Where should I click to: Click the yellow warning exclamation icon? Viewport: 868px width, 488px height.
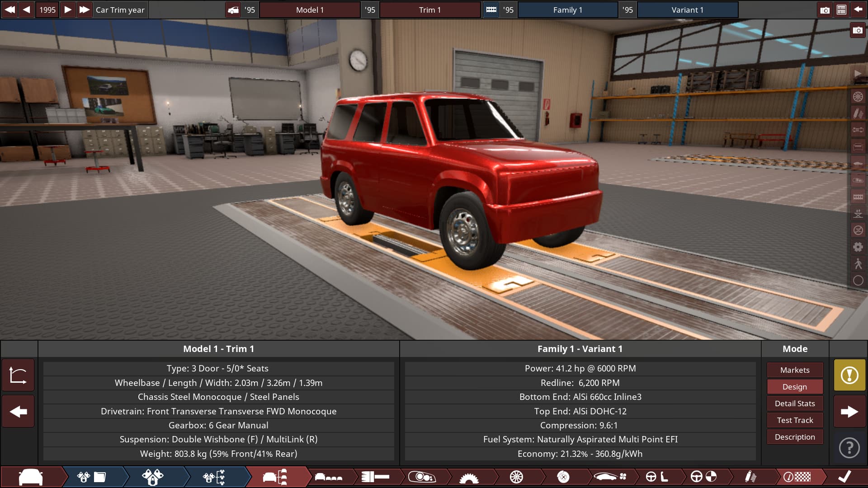849,375
